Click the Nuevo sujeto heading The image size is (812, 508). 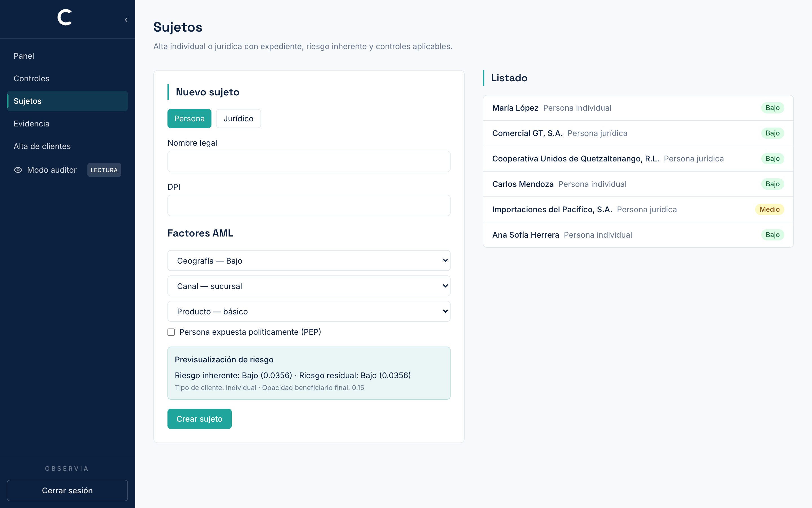pos(207,92)
